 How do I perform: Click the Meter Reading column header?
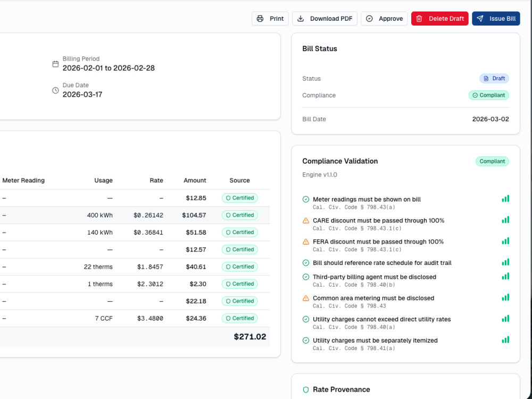pos(23,180)
